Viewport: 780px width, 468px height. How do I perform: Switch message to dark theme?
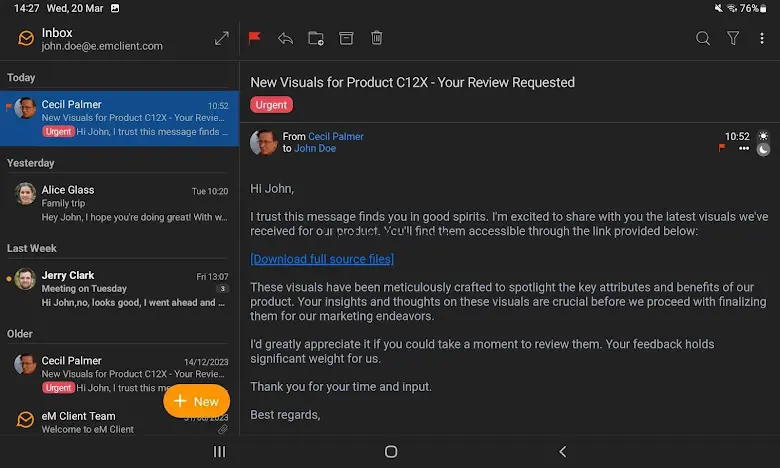763,149
